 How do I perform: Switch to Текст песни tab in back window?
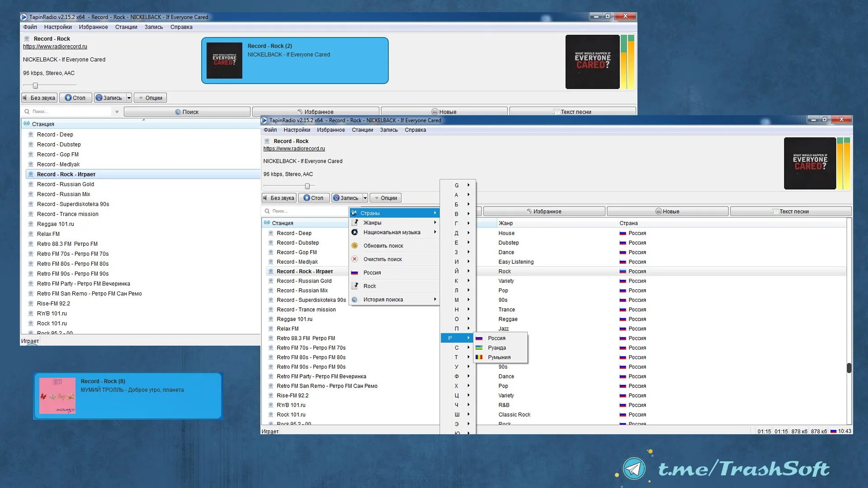(x=572, y=112)
